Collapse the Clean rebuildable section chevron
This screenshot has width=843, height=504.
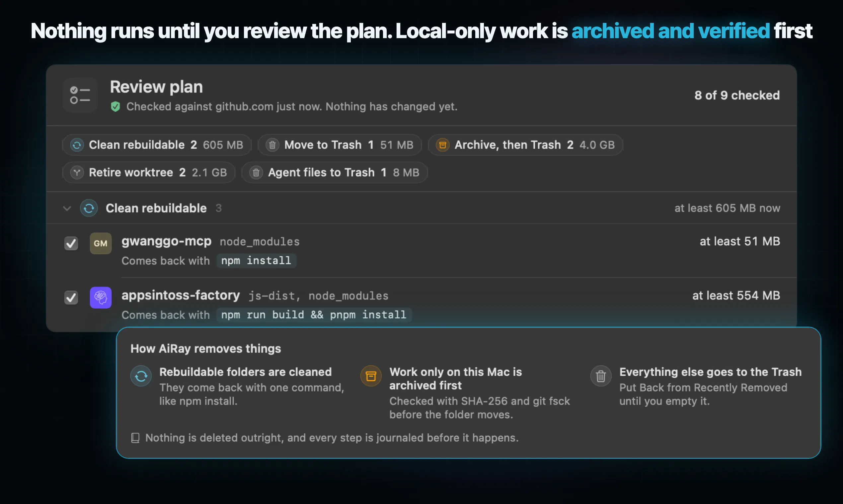pyautogui.click(x=67, y=208)
